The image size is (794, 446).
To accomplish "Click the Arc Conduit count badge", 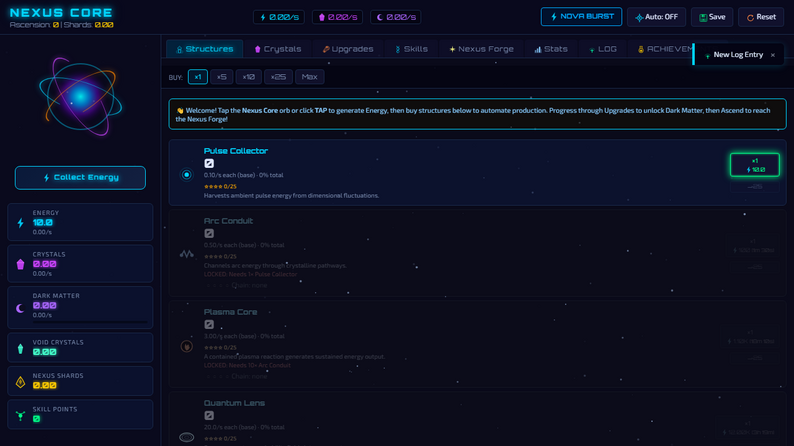I will tap(209, 233).
